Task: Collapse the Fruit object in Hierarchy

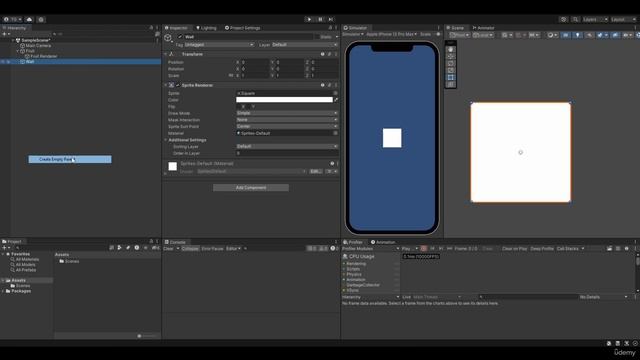Action: 18,51
